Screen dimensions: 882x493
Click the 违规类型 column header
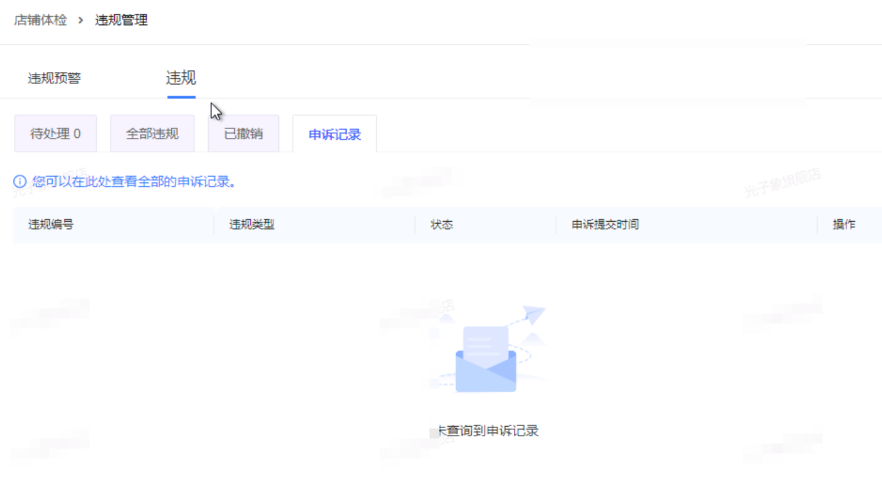pyautogui.click(x=252, y=225)
